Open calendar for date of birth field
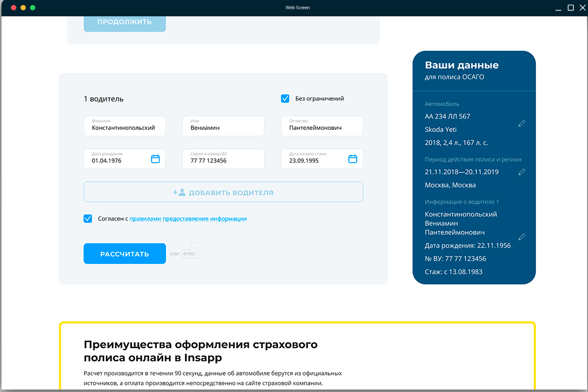588x392 pixels. (x=155, y=159)
